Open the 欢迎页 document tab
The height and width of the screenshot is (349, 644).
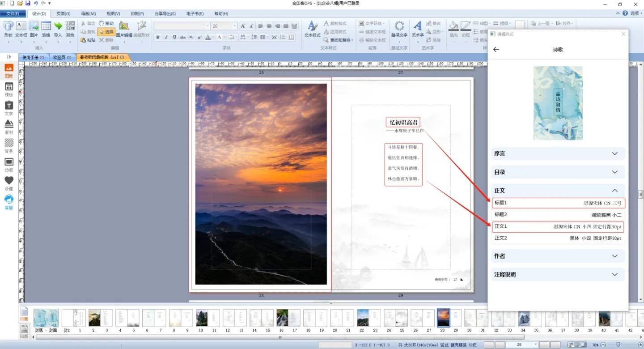[59, 57]
